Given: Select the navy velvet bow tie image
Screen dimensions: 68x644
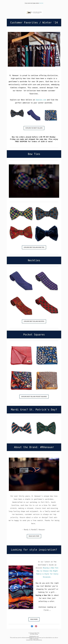Looking at the screenshot, I should (47, 233).
